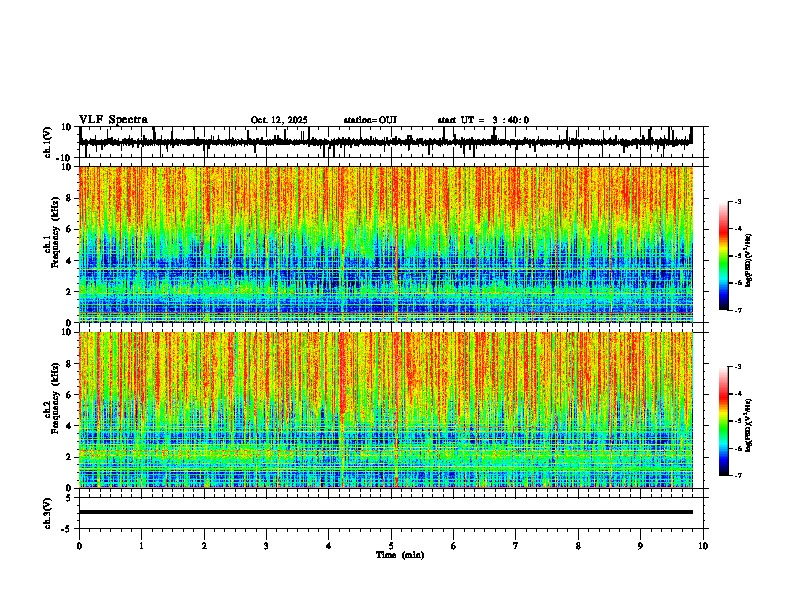Image resolution: width=792 pixels, height=612 pixels.
Task: Click the thick black ch.3 trace line
Action: point(386,512)
